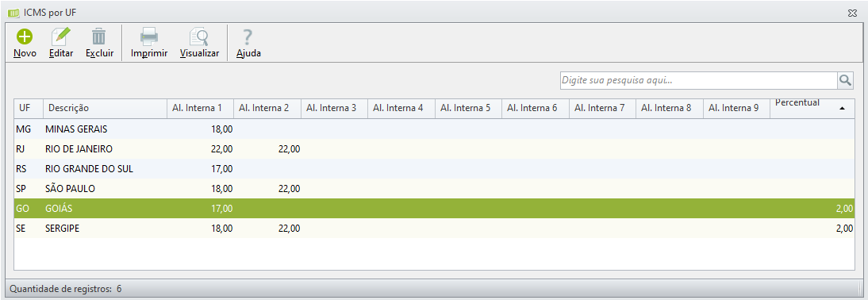868x300 pixels.
Task: Open Ajuda question mark help
Action: coord(248,37)
